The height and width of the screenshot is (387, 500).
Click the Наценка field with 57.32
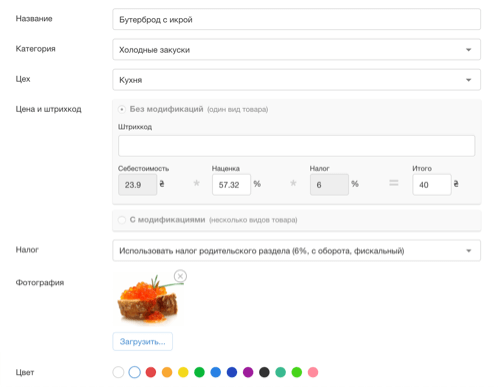pos(231,185)
